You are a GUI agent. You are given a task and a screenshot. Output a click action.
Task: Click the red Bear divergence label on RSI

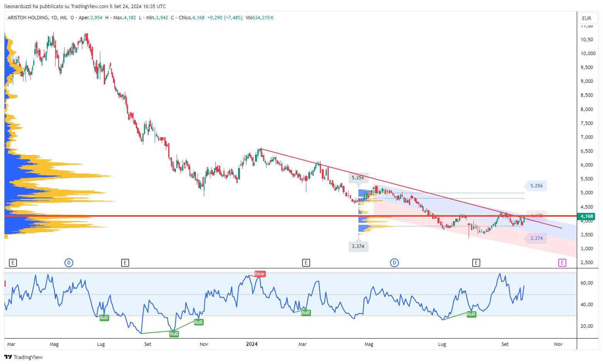pos(260,274)
